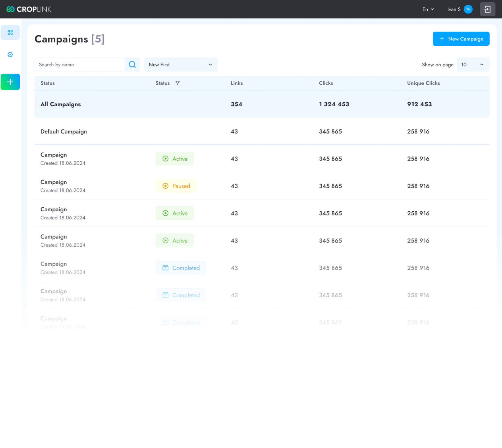Select the All Campaigns row
Screen dimensions: 502x448
point(61,104)
